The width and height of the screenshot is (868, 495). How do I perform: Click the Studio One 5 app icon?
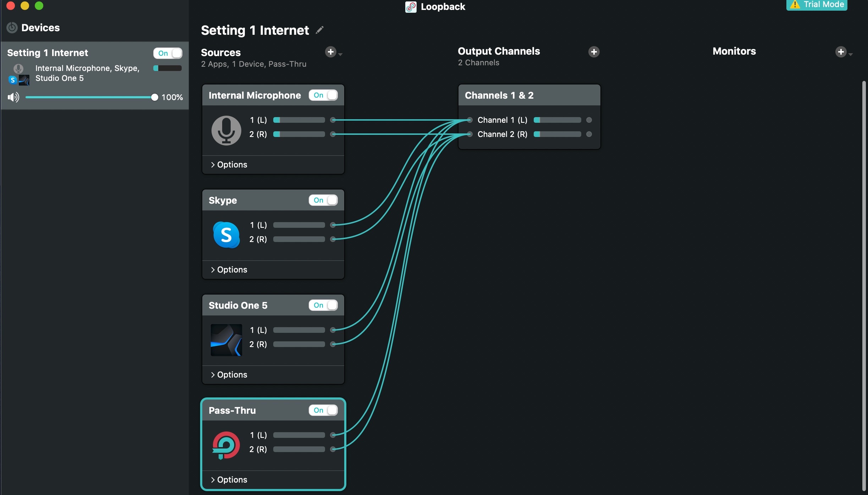[226, 340]
